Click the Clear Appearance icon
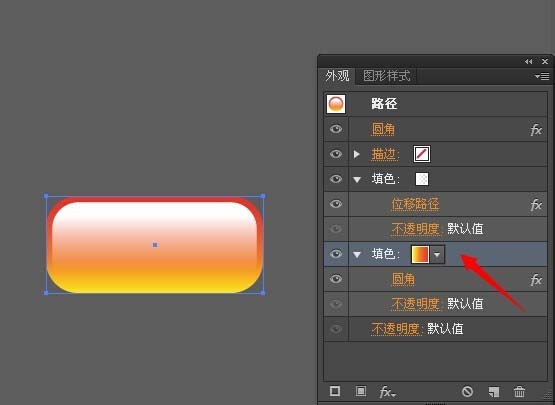Viewport: 555px width, 405px height. point(467,392)
